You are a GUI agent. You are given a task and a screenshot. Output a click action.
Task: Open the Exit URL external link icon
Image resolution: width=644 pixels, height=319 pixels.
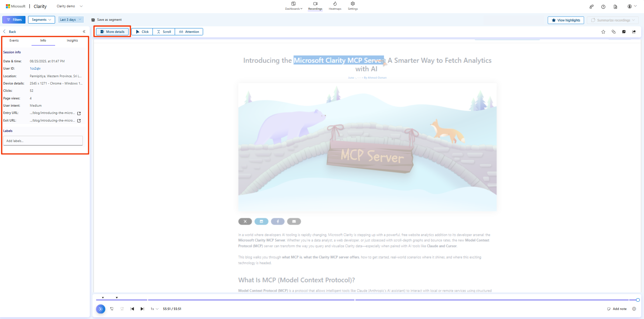[x=79, y=121]
